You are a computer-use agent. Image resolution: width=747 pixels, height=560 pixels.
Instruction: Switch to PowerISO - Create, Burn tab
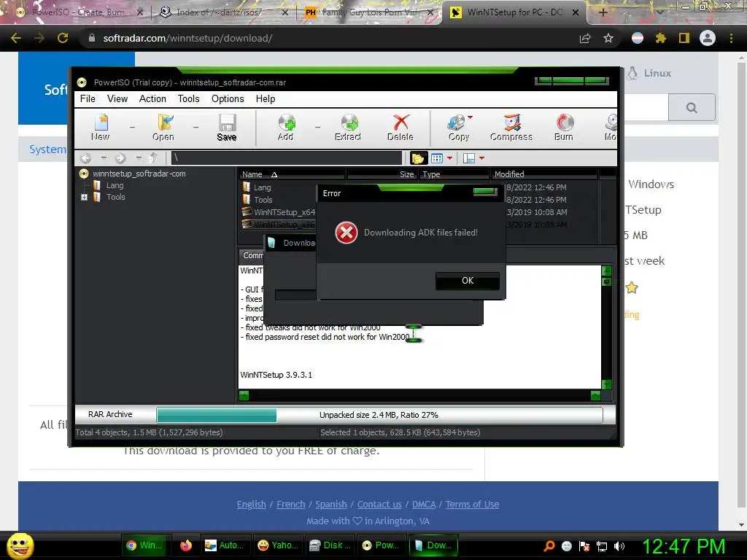click(x=79, y=12)
